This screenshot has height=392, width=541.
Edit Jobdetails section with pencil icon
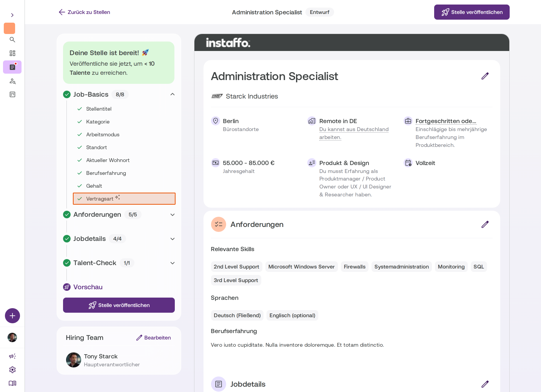pyautogui.click(x=485, y=384)
